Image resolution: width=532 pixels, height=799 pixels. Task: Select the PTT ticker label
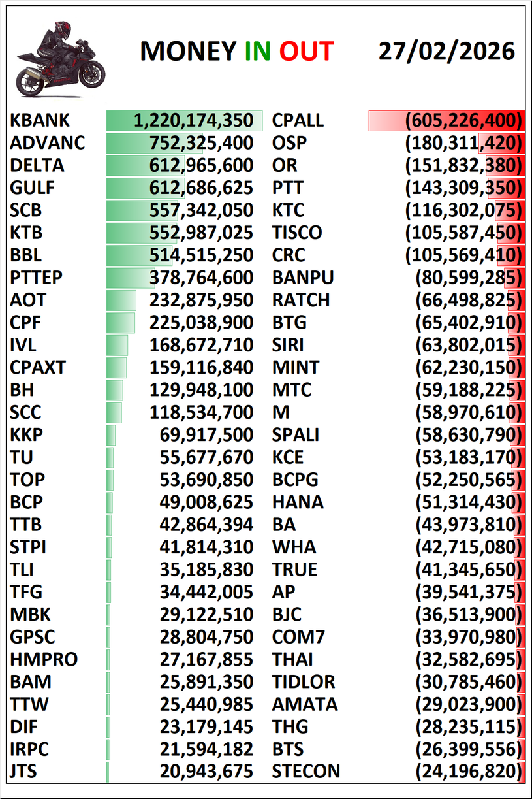pos(288,188)
